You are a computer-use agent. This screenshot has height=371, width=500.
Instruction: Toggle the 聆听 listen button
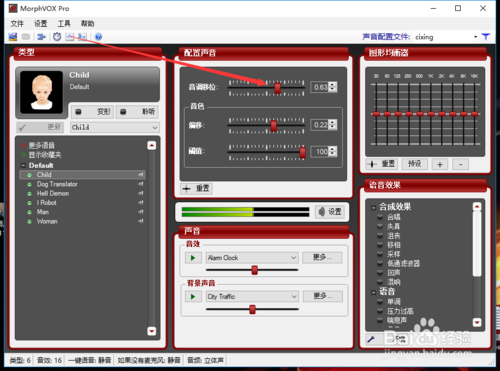pyautogui.click(x=137, y=112)
